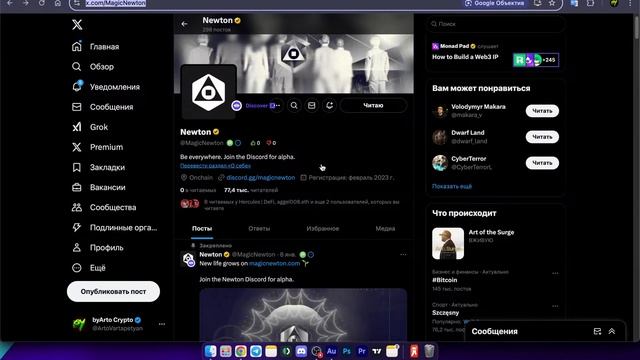Click 0 в читаемых following count
Screen dimensions: 640x360
pyautogui.click(x=198, y=190)
